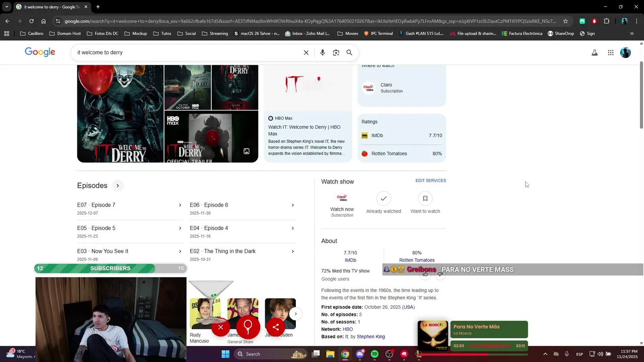The height and width of the screenshot is (362, 644).
Task: Open Spotify from the taskbar
Action: 375,354
